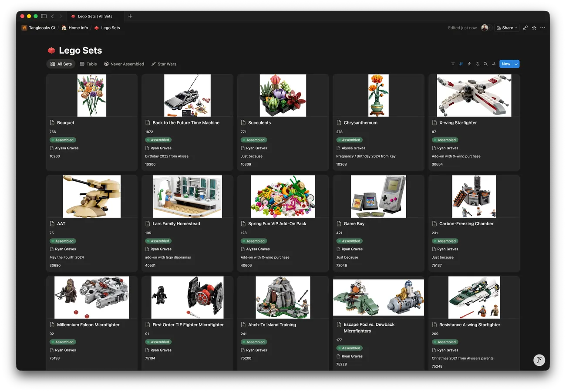Create a new entry with New button

(506, 64)
